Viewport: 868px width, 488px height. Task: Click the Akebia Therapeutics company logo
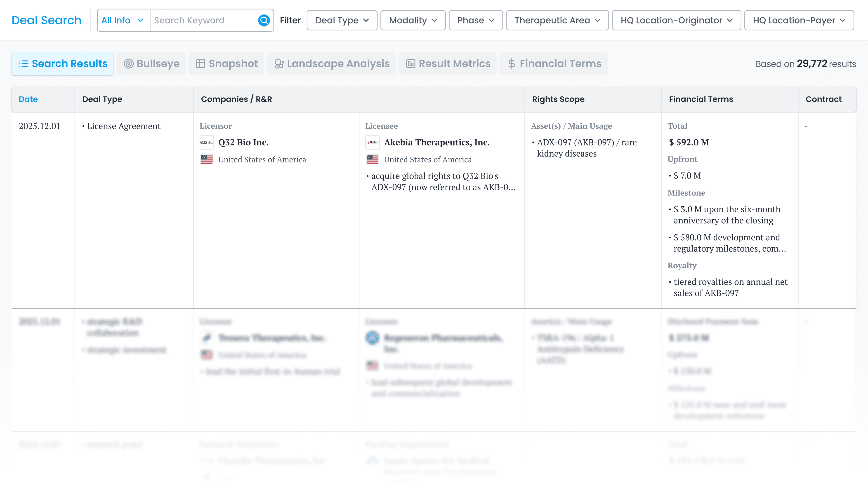pos(372,143)
